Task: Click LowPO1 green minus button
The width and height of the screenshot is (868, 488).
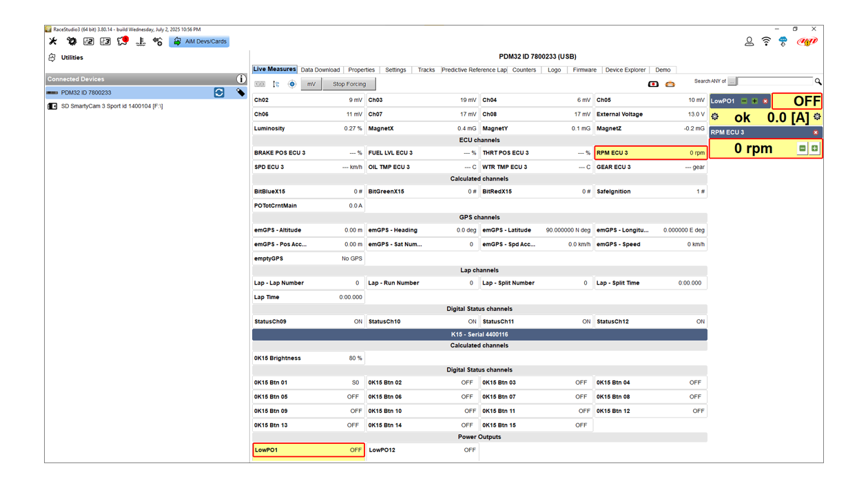Action: coord(744,101)
